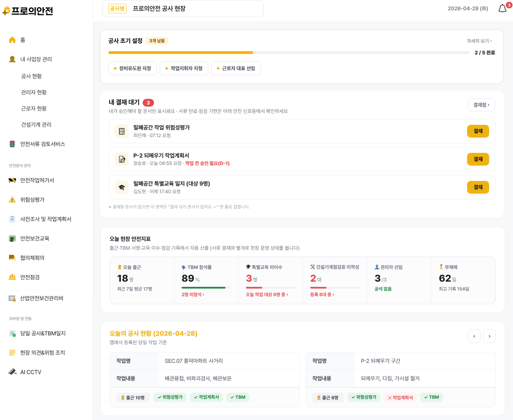513x420 pixels.
Task: Click the note icon beside 현장 의견&위험 조치
Action: (x=12, y=352)
